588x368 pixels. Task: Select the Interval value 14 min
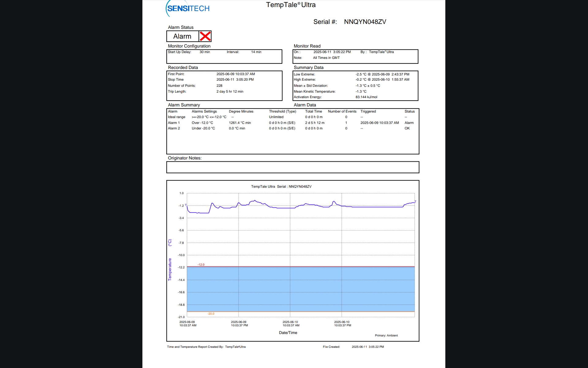[256, 52]
